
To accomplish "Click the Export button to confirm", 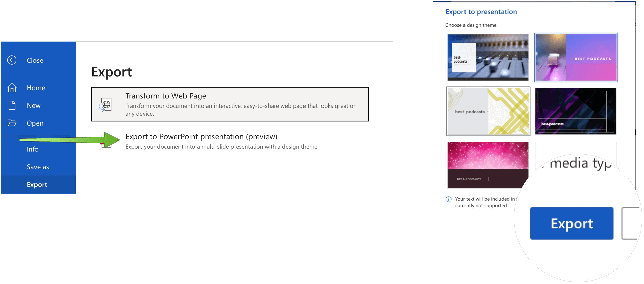I will pos(571,223).
